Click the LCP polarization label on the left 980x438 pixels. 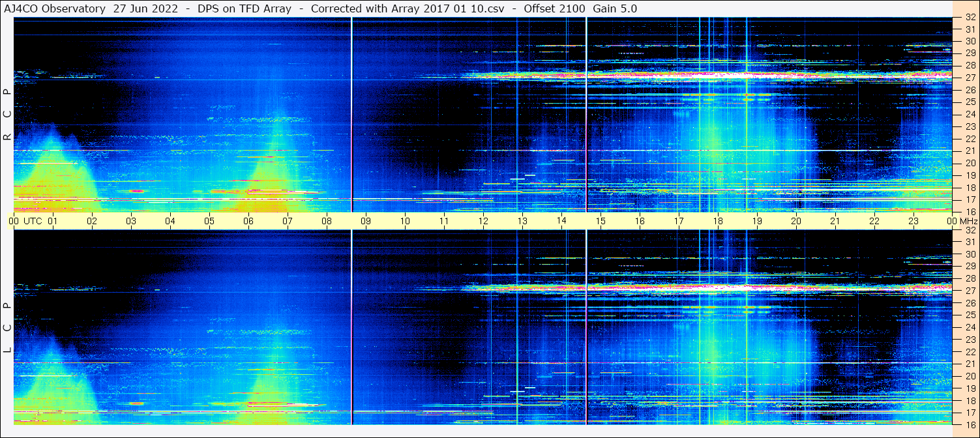click(x=7, y=327)
